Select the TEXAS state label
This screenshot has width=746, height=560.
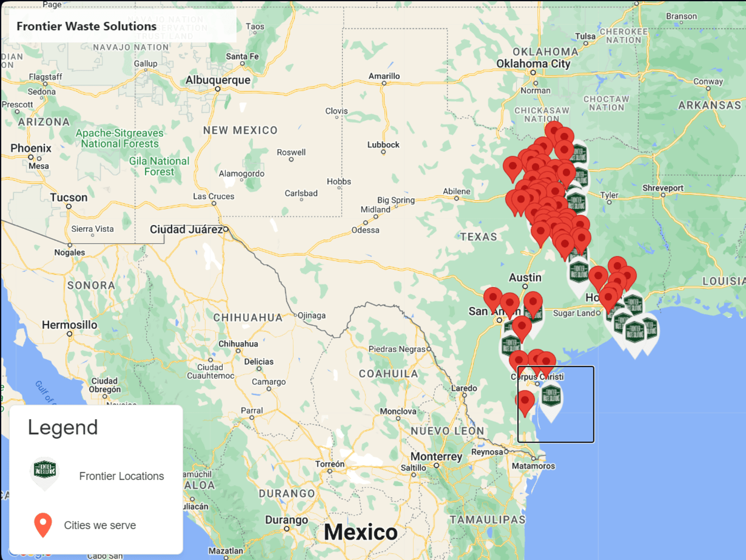tap(478, 237)
